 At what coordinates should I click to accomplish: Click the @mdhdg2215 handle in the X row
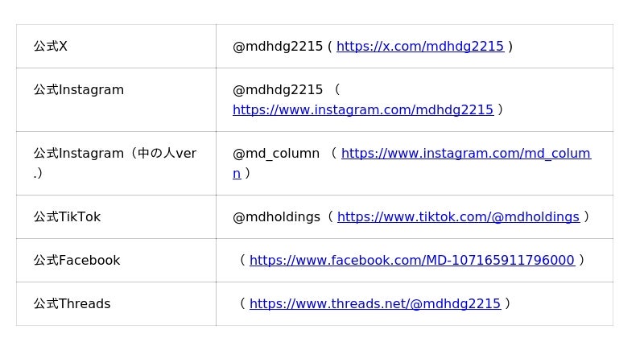tap(277, 47)
